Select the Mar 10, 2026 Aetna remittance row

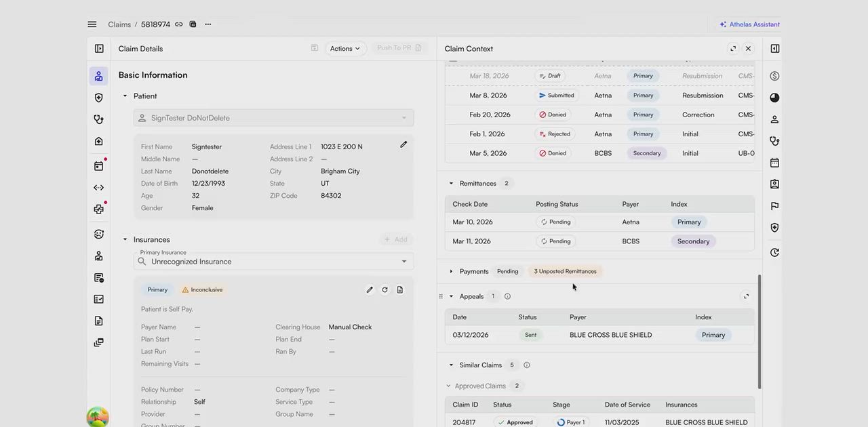pos(599,222)
